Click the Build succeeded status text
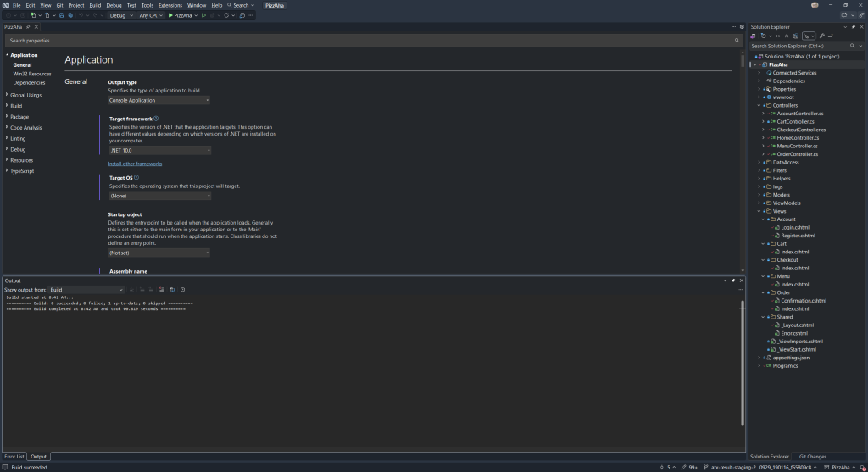868x472 pixels. click(30, 468)
